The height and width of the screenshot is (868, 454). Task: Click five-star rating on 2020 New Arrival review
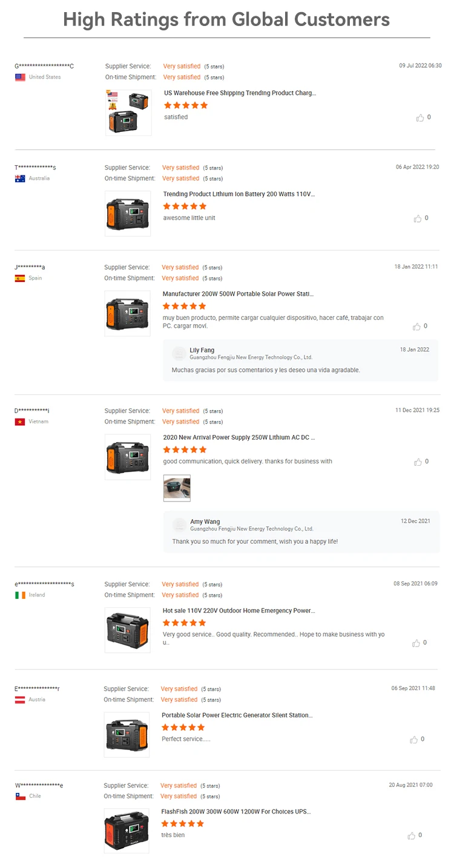pos(185,450)
